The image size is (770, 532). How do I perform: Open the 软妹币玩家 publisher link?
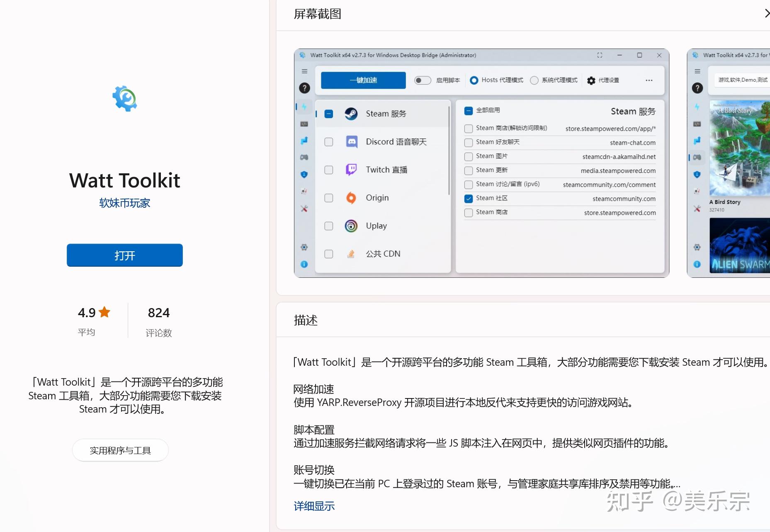pyautogui.click(x=125, y=203)
